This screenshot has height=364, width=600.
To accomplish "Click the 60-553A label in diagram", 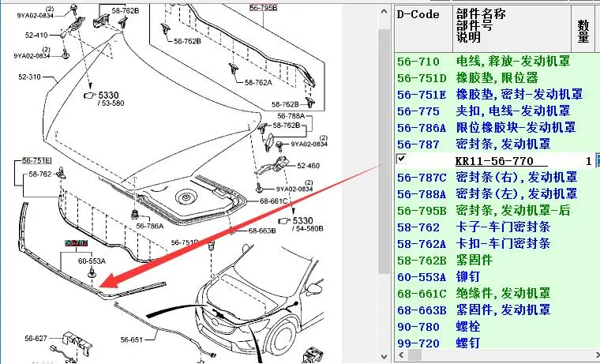I will click(92, 261).
